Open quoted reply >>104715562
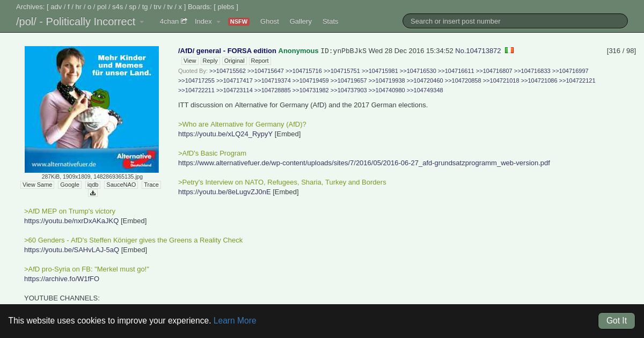 [x=228, y=71]
